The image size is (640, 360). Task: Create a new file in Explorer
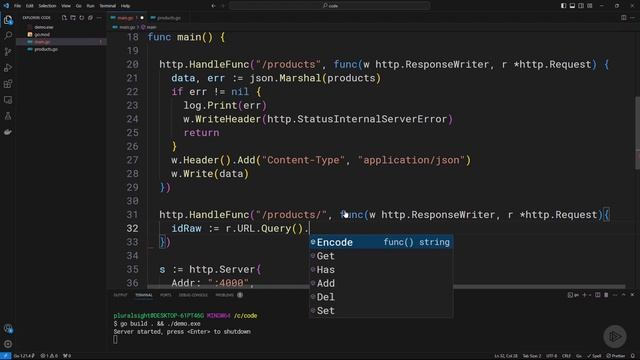coord(64,18)
